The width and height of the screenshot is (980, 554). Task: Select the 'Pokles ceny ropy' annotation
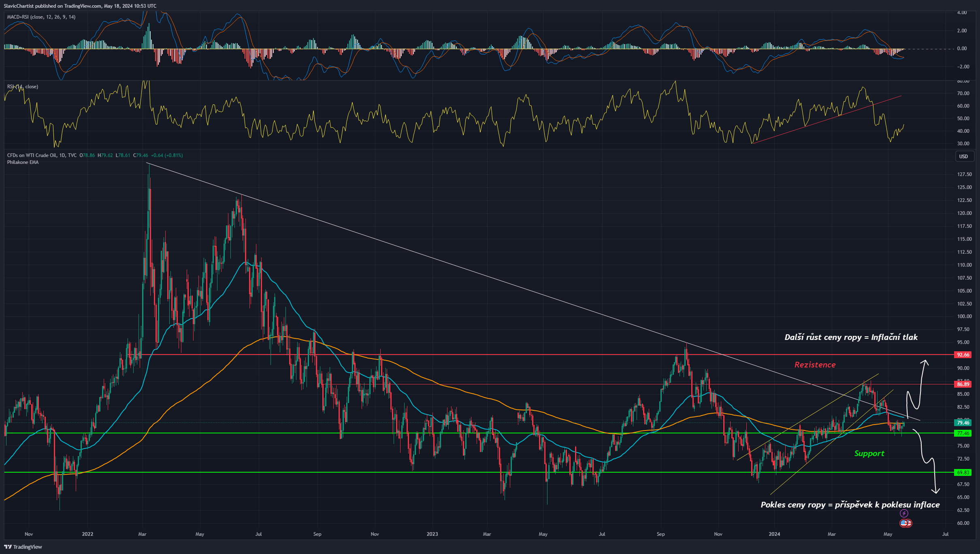tap(850, 505)
